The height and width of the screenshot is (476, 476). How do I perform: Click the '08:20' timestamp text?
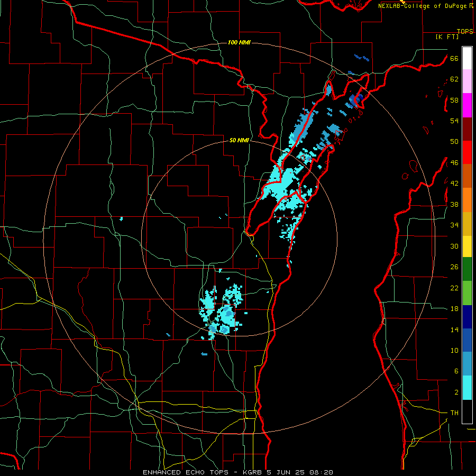321,472
